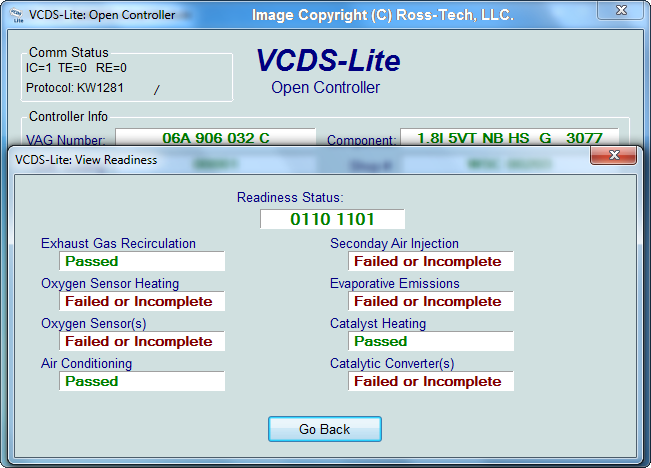This screenshot has height=468, width=651.
Task: Click the Exhaust Gas Recirculation label
Action: [118, 243]
